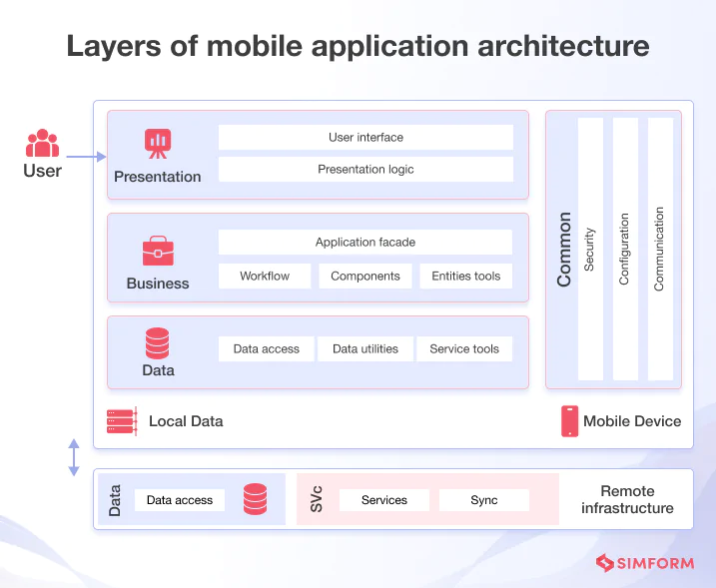Click the remote Data database icon

point(256,499)
